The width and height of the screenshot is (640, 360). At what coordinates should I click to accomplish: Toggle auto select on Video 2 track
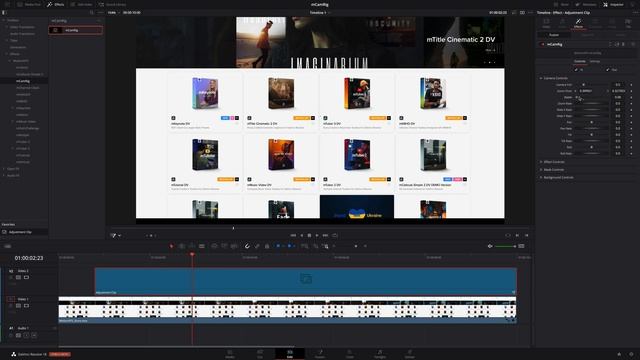click(18, 278)
